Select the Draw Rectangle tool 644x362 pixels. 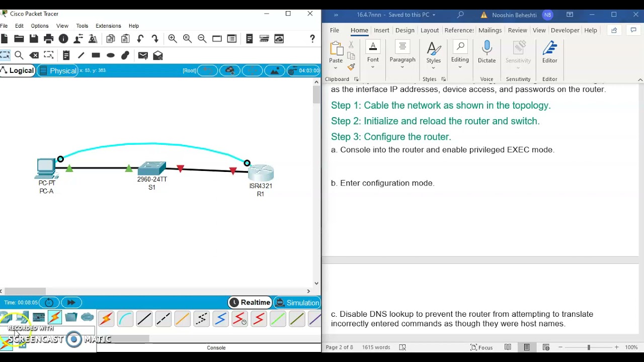[x=96, y=55]
